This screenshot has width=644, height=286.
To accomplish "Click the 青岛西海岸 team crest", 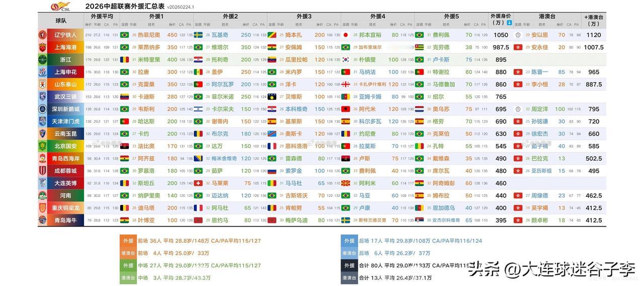I will point(43,158).
